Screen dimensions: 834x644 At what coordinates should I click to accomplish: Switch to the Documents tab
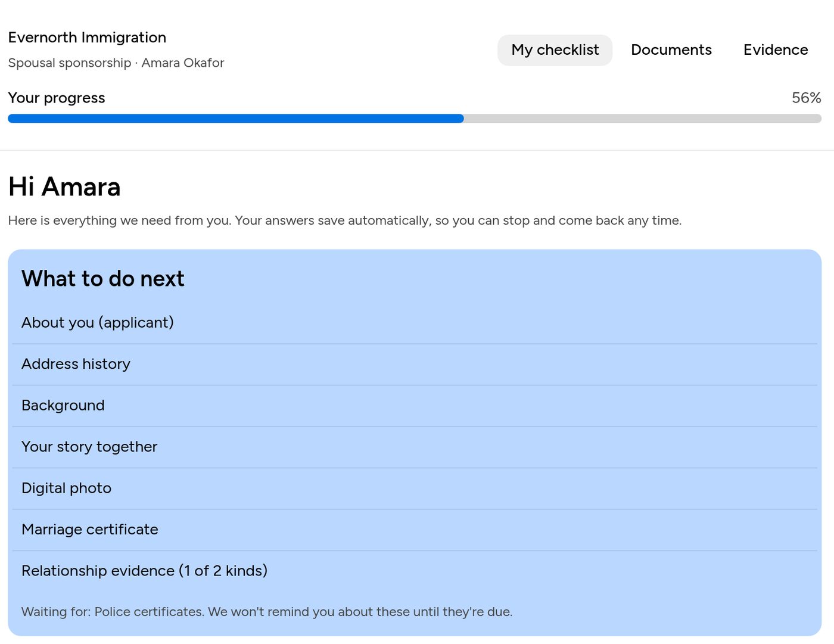(x=671, y=50)
